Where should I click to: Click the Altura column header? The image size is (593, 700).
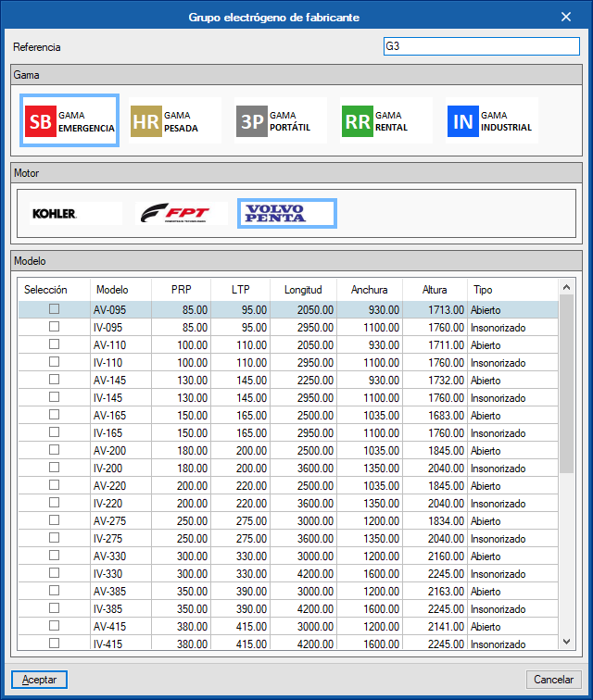435,290
